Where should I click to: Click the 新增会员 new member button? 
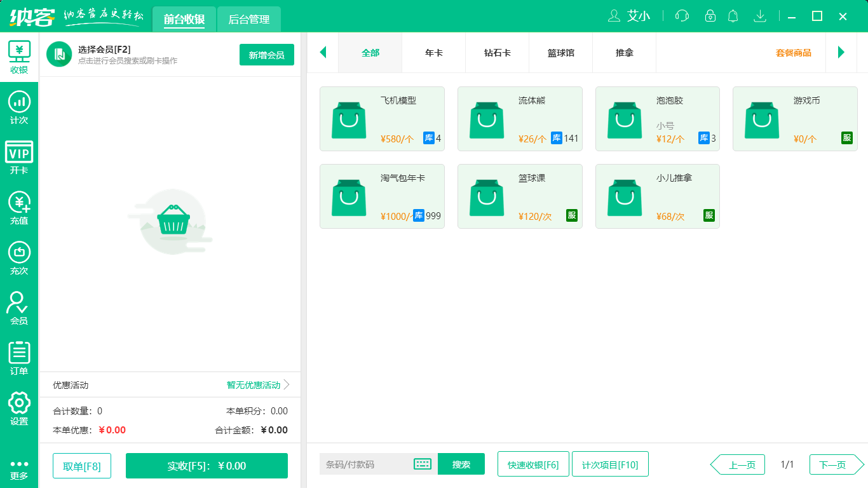266,55
